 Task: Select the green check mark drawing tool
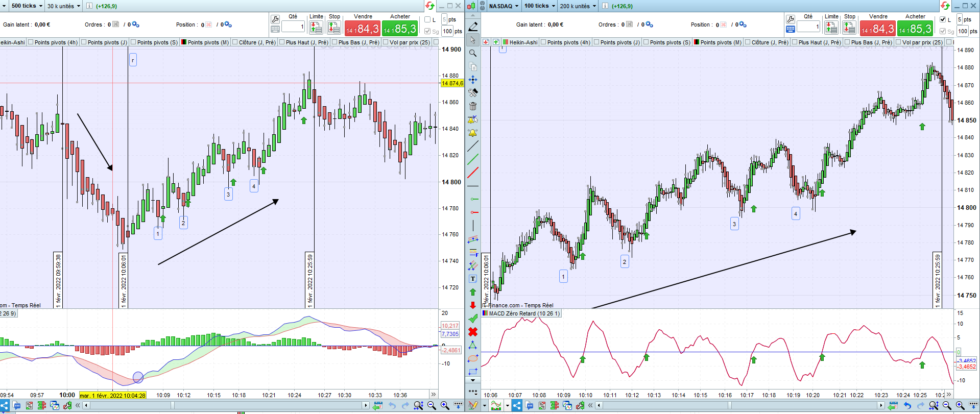473,318
